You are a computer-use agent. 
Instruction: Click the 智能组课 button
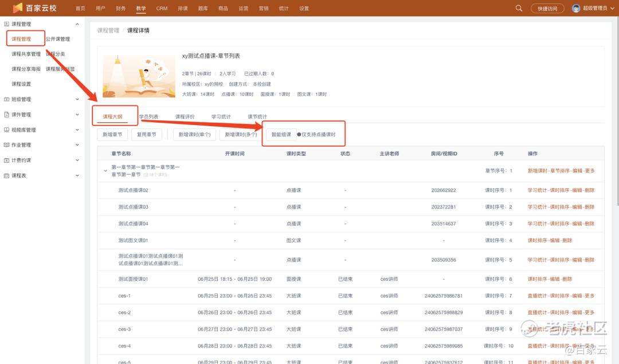tap(281, 135)
